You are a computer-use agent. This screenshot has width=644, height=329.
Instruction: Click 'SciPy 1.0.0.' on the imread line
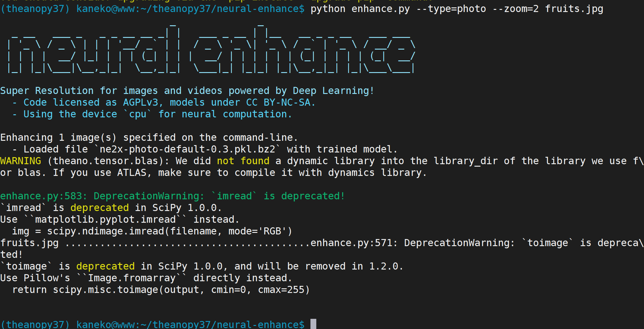(187, 208)
